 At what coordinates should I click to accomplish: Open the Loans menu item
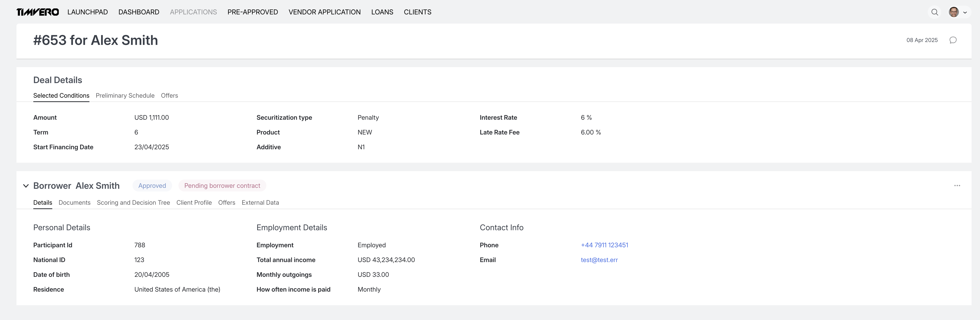coord(382,12)
